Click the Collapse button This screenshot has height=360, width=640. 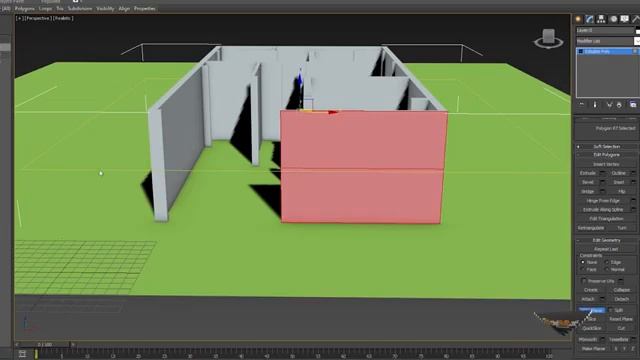tap(622, 290)
